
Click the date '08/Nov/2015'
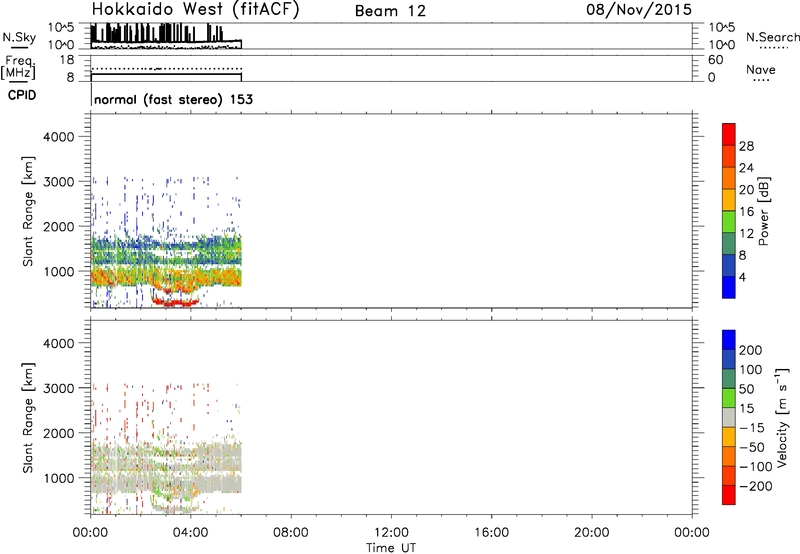[x=639, y=9]
